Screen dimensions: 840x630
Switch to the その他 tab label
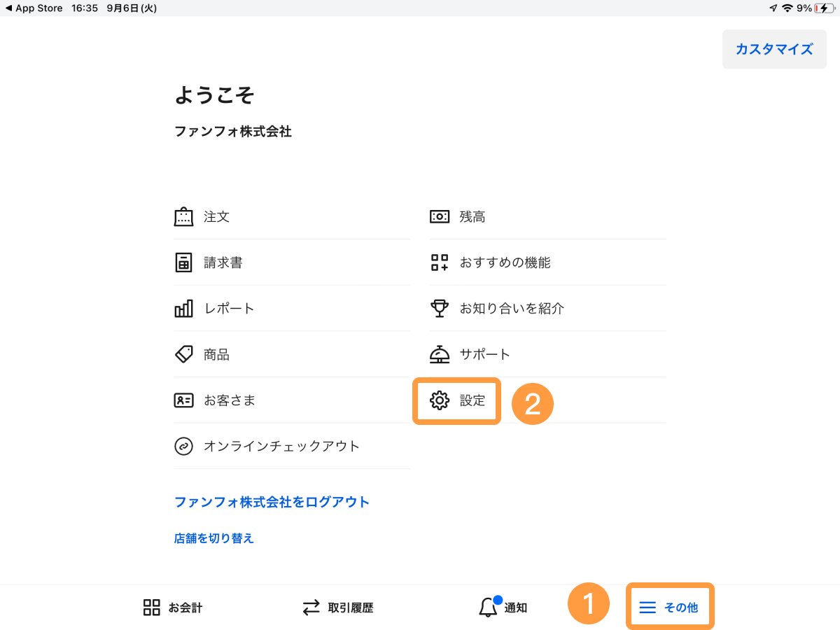coord(681,608)
